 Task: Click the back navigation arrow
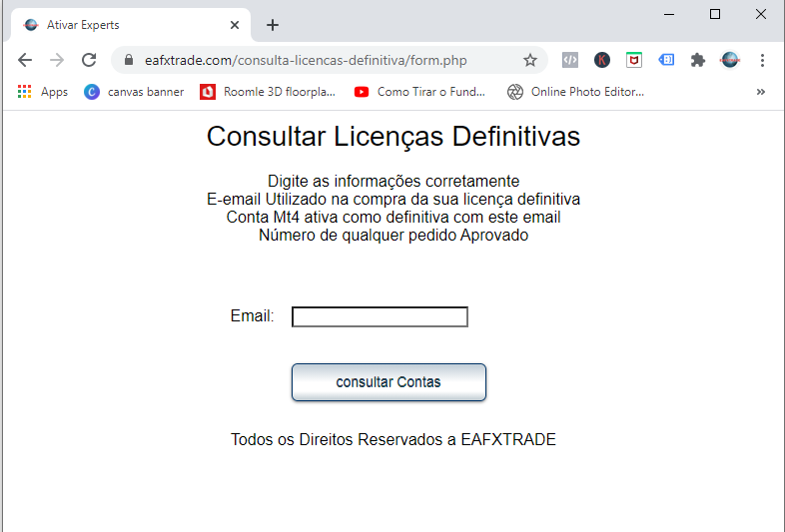pyautogui.click(x=25, y=60)
